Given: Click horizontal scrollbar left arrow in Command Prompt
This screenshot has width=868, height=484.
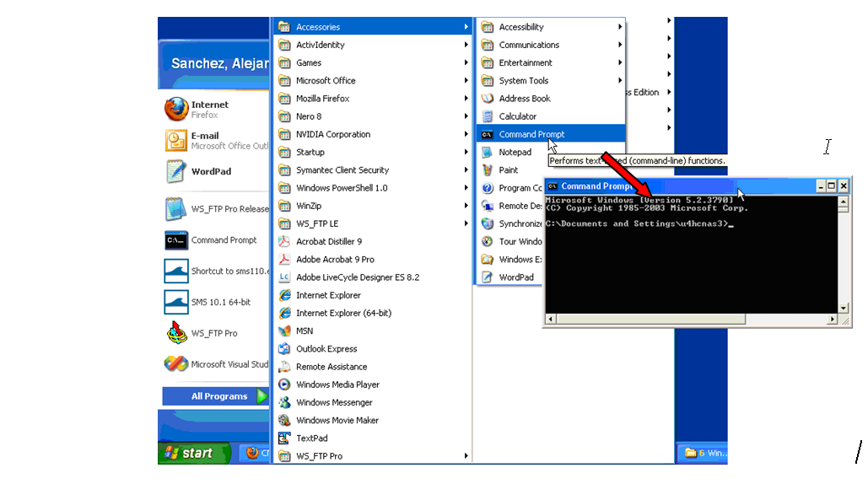Looking at the screenshot, I should (x=550, y=320).
